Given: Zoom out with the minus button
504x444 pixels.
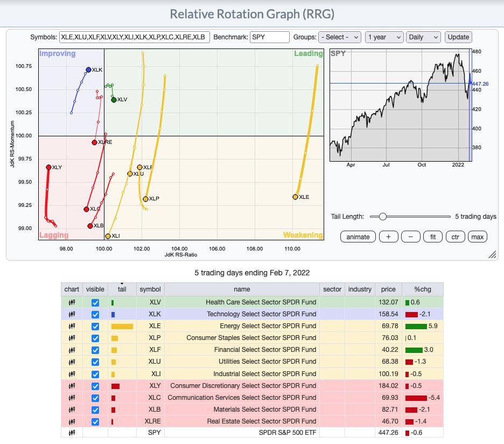Looking at the screenshot, I should coord(410,237).
